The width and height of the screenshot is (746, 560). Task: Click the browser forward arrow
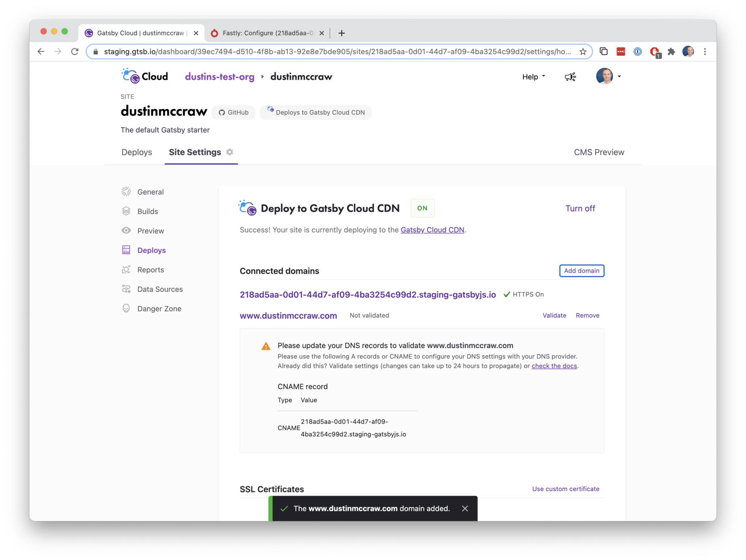[58, 51]
